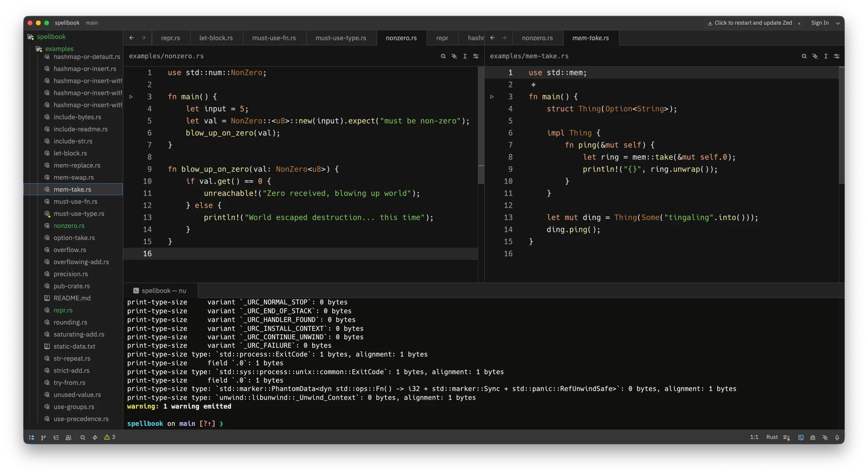This screenshot has height=475, width=868.
Task: Open the git panel branch icon
Action: click(x=44, y=438)
